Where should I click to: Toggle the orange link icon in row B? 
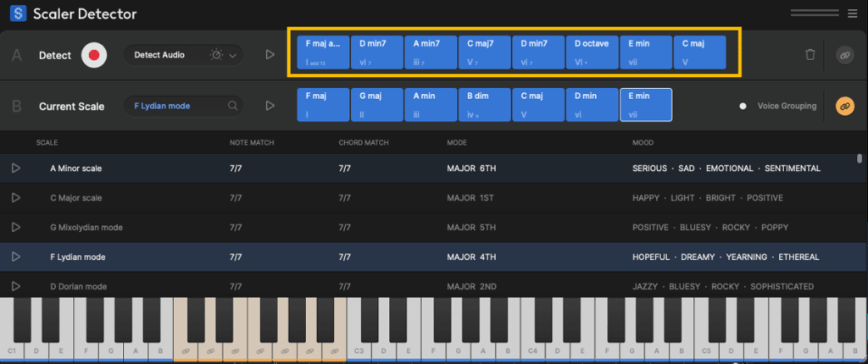tap(844, 106)
